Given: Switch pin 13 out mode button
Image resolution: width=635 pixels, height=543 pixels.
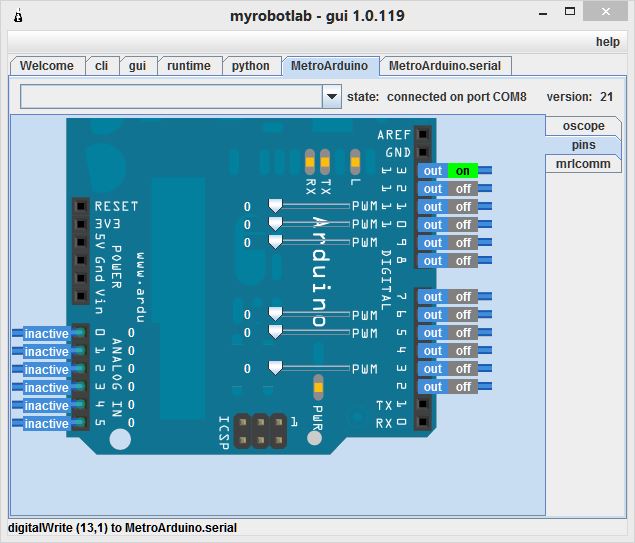Looking at the screenshot, I should point(433,171).
